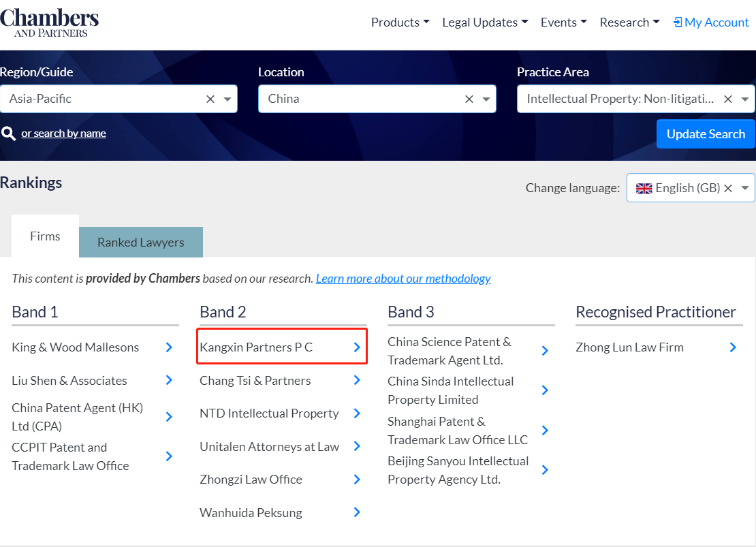Open China Science Patent & Trademark Agent entry
This screenshot has width=756, height=547.
(450, 351)
